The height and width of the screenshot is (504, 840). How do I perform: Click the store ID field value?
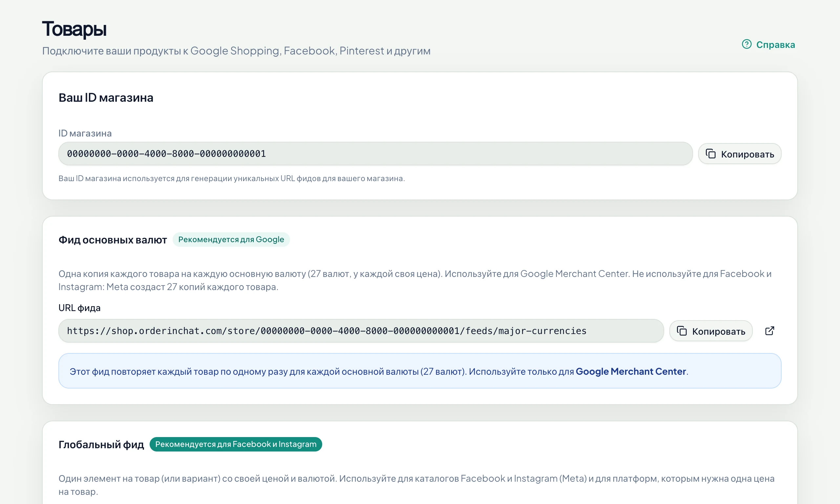375,154
